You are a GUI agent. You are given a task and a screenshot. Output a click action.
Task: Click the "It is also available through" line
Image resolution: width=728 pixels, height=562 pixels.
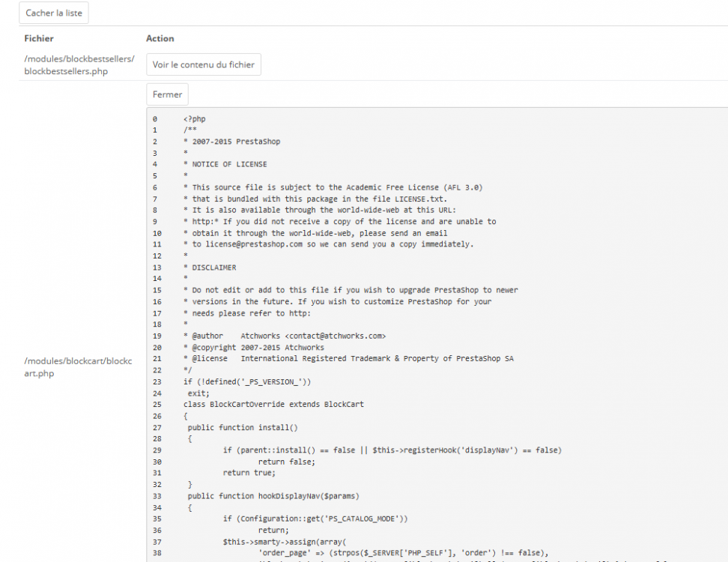(x=320, y=210)
